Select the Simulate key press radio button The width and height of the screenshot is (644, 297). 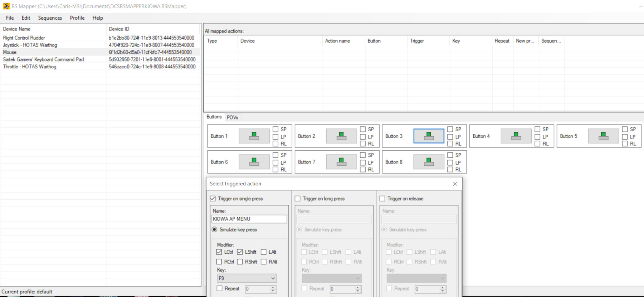pos(215,230)
